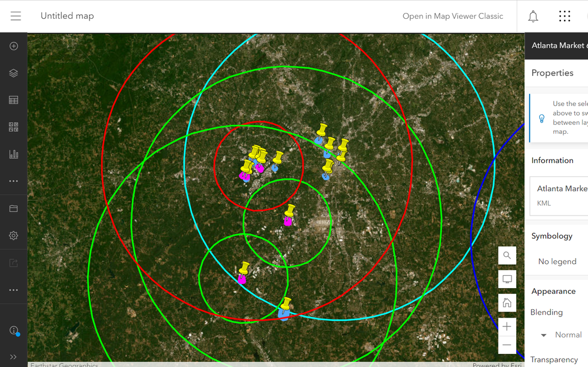Viewport: 588px width, 367px height.
Task: Zoom in on the map
Action: [x=507, y=326]
